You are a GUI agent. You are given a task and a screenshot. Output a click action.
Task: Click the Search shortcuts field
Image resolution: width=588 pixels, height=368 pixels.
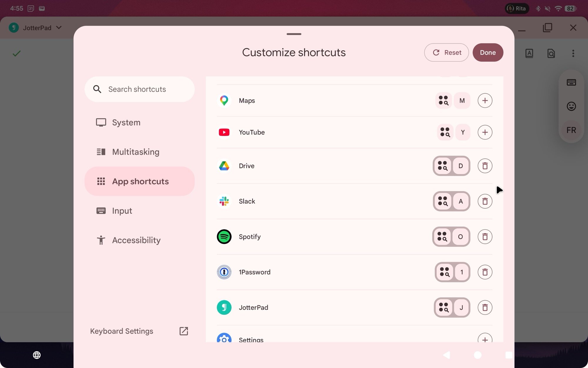point(139,89)
